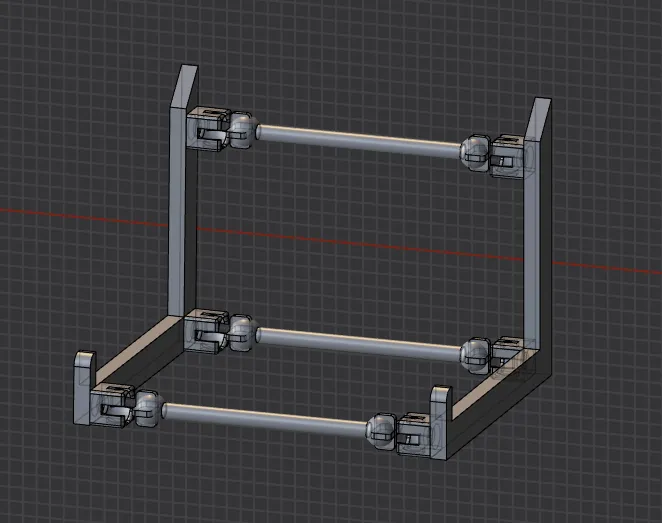
Task: Select the short front-left end post
Action: [x=83, y=387]
